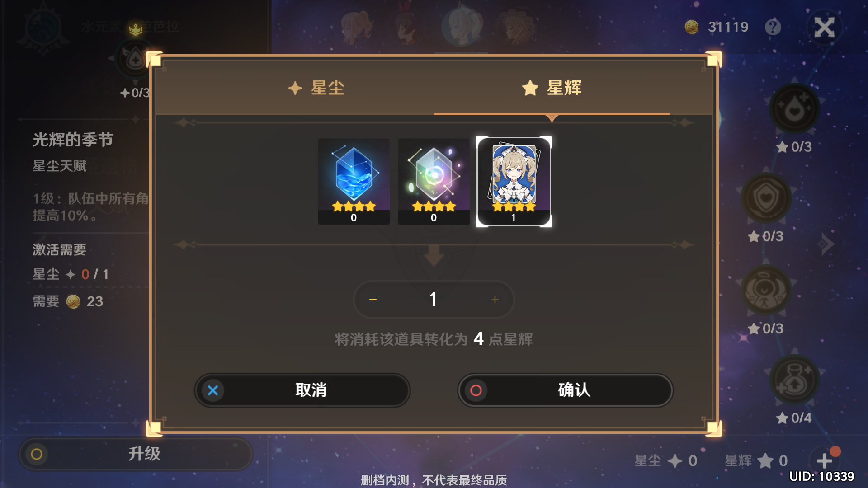Switch to the 星辉 tab

(552, 88)
